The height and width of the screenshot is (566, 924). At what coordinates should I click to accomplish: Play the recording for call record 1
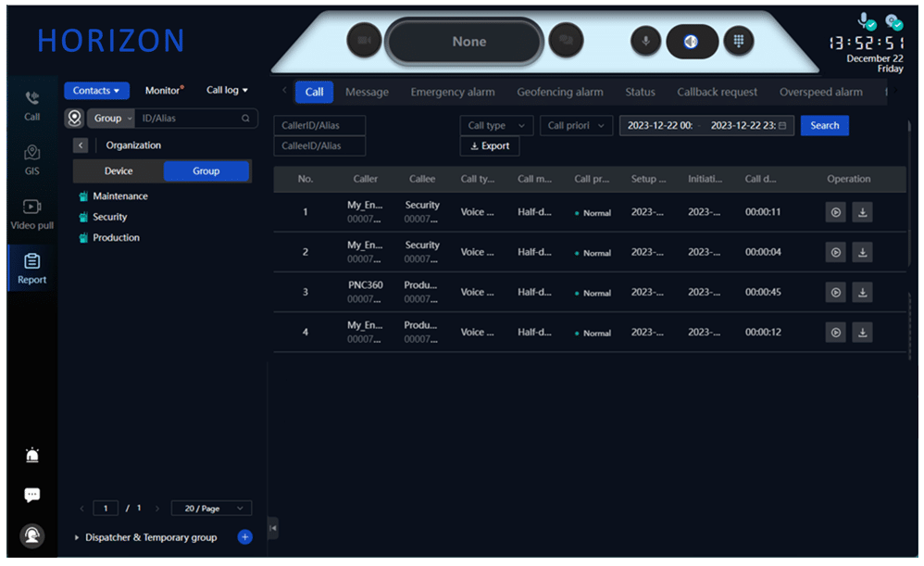click(x=835, y=212)
